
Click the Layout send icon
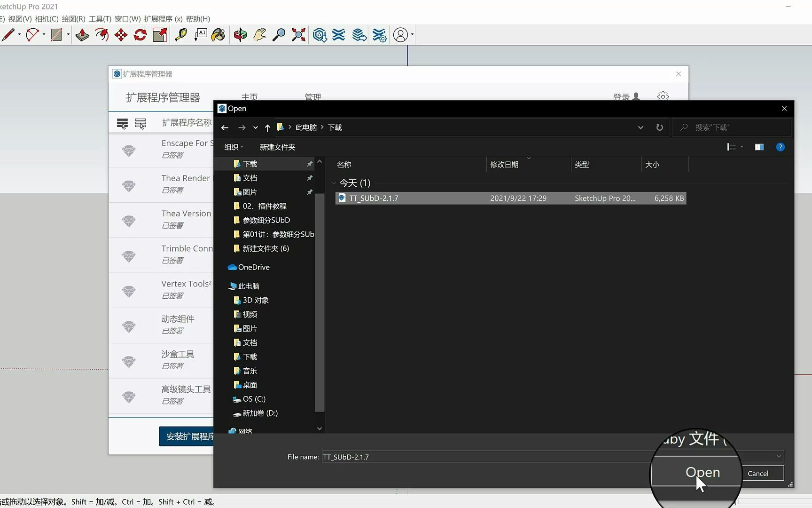(359, 35)
